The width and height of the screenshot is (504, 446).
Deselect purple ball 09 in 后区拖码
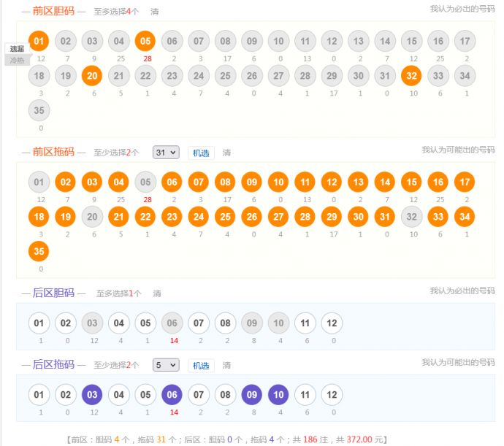[252, 395]
